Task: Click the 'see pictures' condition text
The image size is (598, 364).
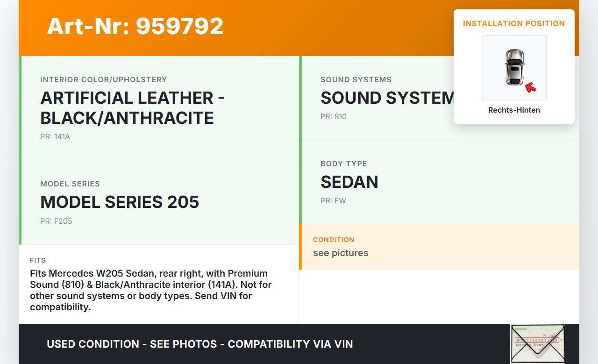Action: tap(341, 253)
